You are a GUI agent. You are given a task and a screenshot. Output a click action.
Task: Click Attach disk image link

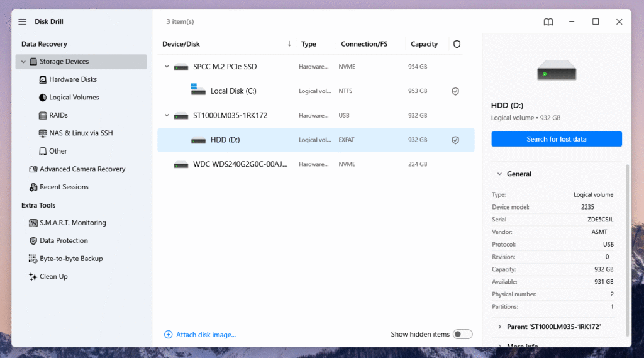[206, 335]
